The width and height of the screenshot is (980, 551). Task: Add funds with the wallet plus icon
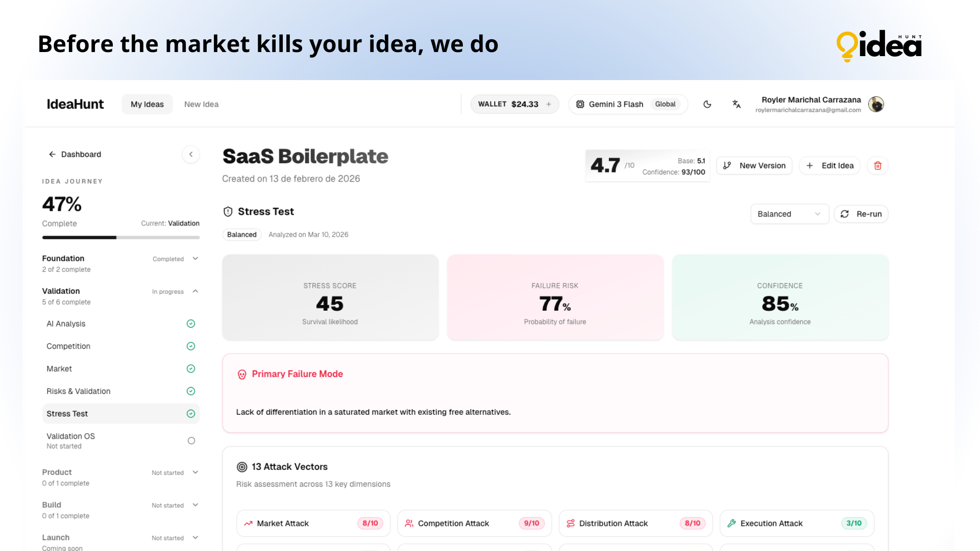pos(548,104)
